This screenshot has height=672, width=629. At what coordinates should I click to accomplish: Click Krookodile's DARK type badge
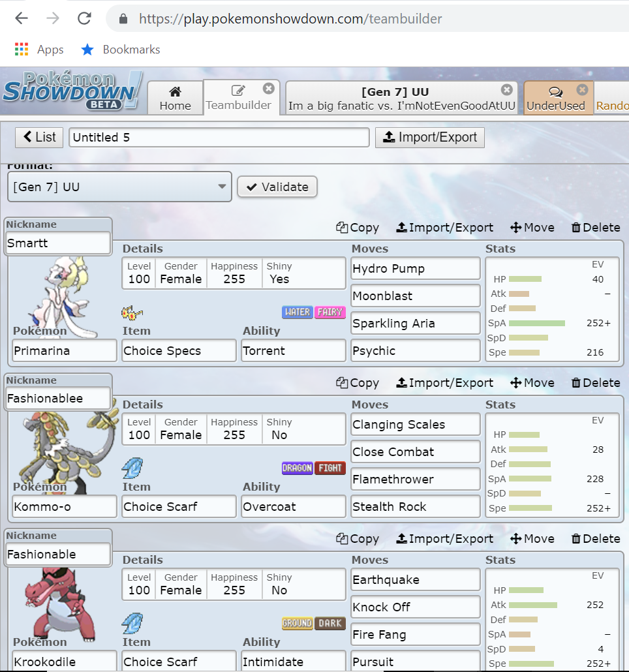tap(330, 623)
